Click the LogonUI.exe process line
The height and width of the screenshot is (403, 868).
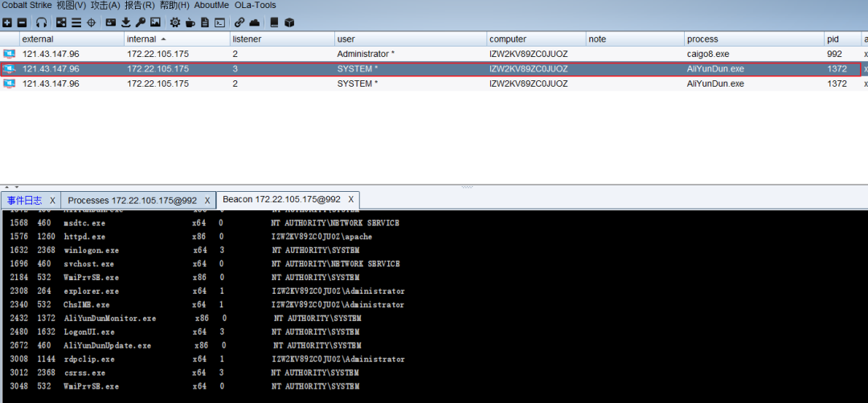point(185,332)
